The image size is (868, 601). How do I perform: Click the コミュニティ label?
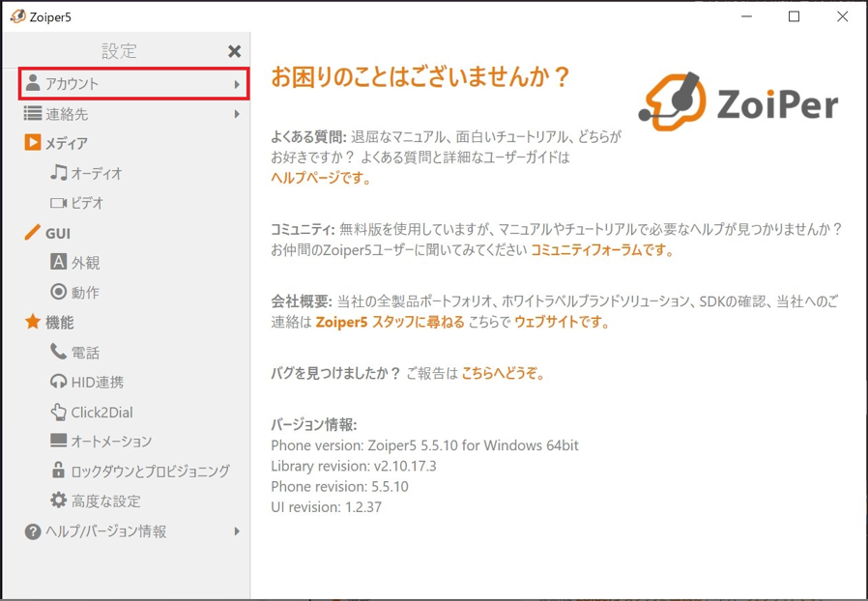[303, 229]
